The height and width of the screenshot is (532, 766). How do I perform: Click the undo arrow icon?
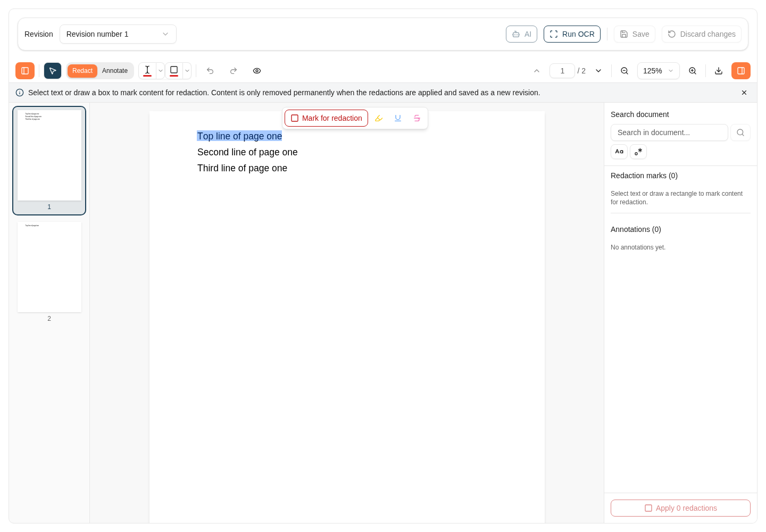pyautogui.click(x=210, y=71)
